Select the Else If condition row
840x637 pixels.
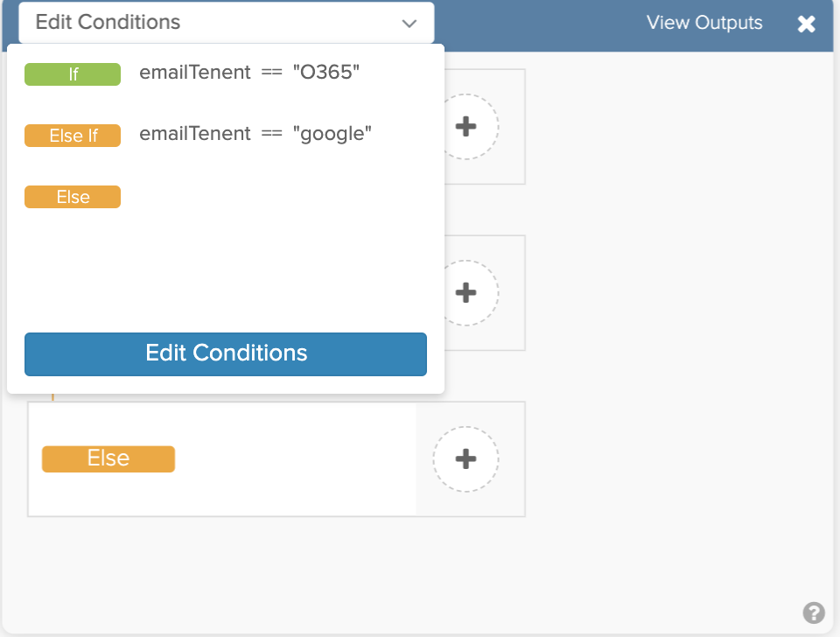[192, 135]
